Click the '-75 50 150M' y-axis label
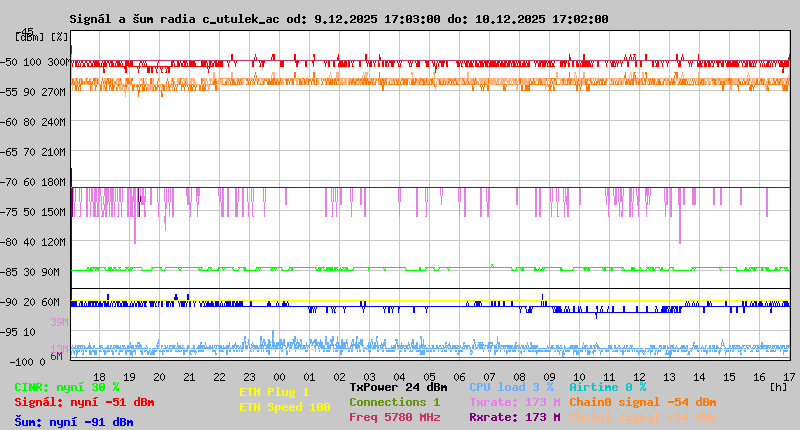 [34, 212]
